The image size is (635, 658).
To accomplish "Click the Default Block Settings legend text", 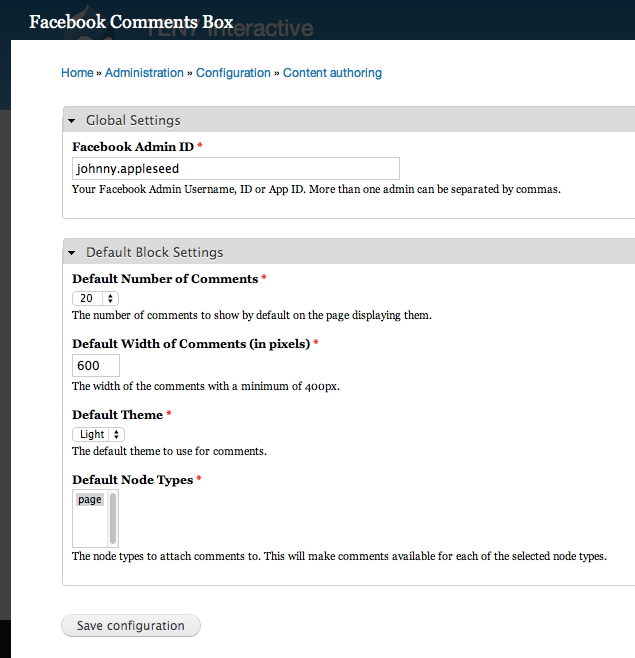I will (x=154, y=253).
